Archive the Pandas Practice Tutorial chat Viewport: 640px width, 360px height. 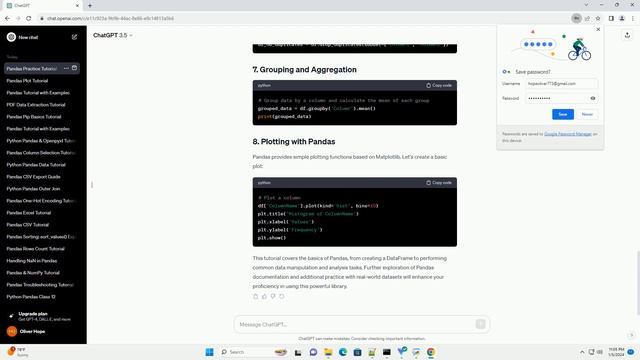click(x=74, y=68)
